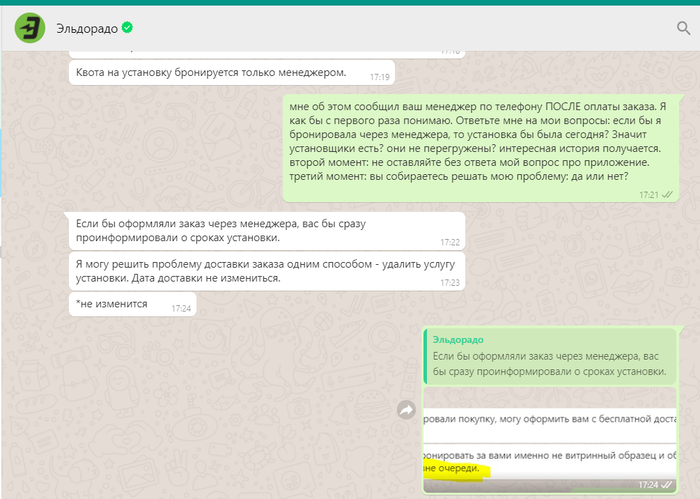Select message 'Я могу решить проблему доставки'

[x=267, y=271]
